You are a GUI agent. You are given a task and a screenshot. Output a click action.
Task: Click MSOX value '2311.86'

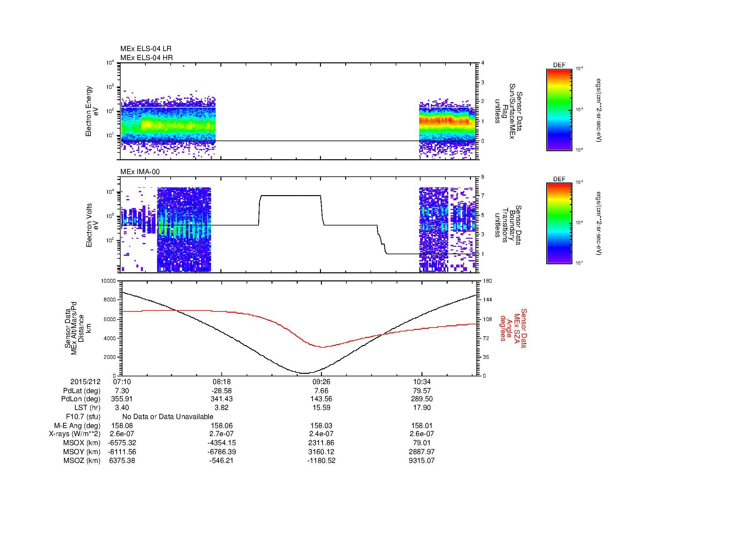point(321,443)
